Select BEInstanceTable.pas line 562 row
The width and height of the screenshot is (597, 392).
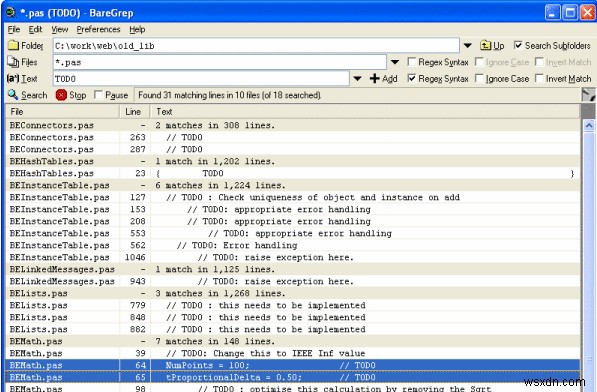pos(293,245)
